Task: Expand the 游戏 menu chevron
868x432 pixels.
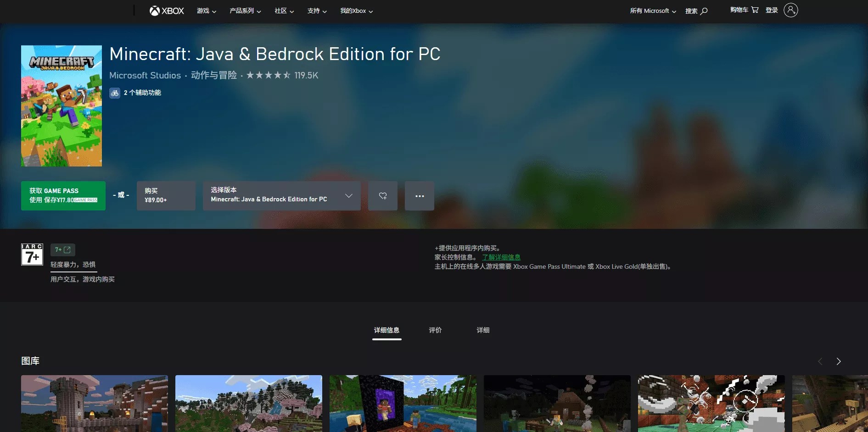Action: coord(214,11)
